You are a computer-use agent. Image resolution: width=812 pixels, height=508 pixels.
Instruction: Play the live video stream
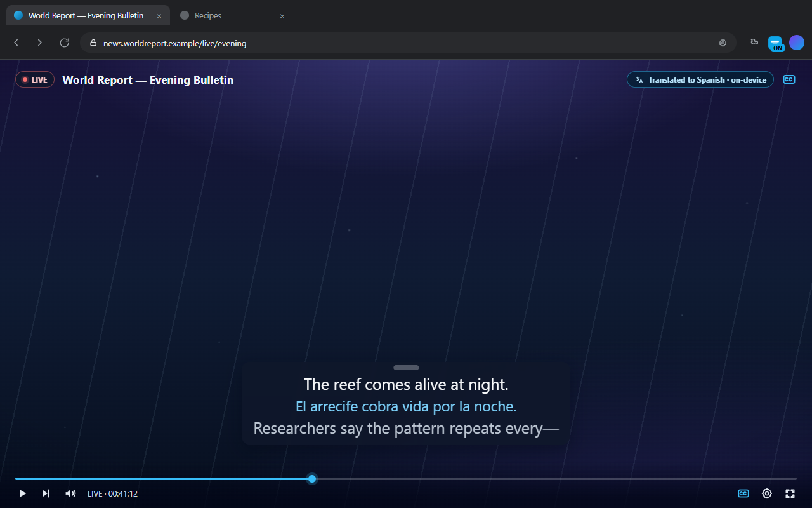click(22, 493)
